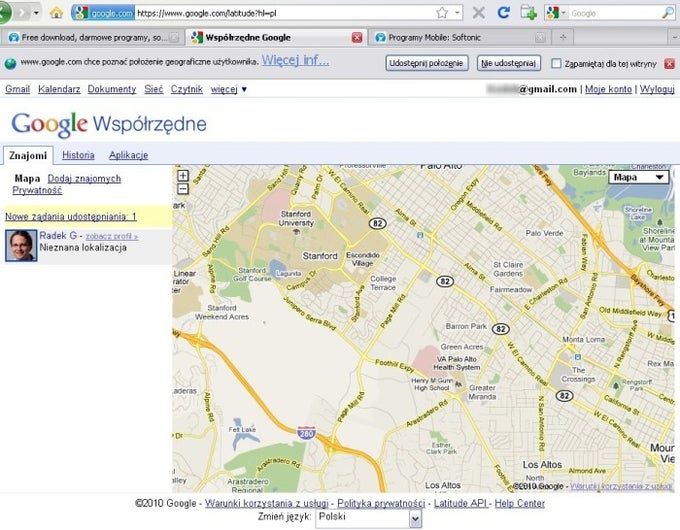Screen dimensions: 680x530
Task: Switch to Free download, darmowe programy tab
Action: click(x=93, y=38)
